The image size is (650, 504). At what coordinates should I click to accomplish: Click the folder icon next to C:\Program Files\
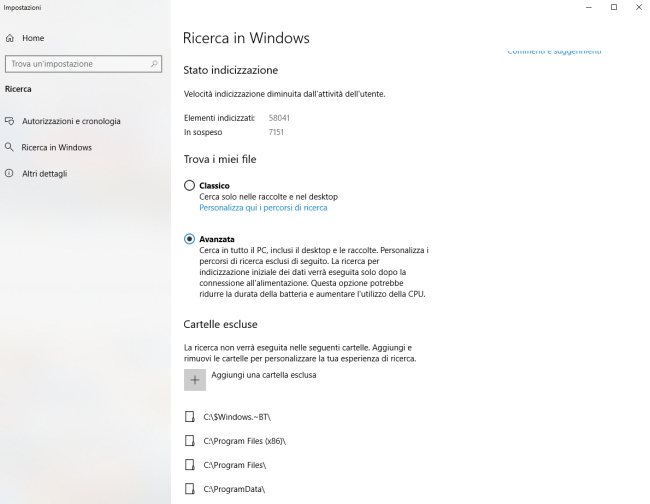pyautogui.click(x=189, y=465)
